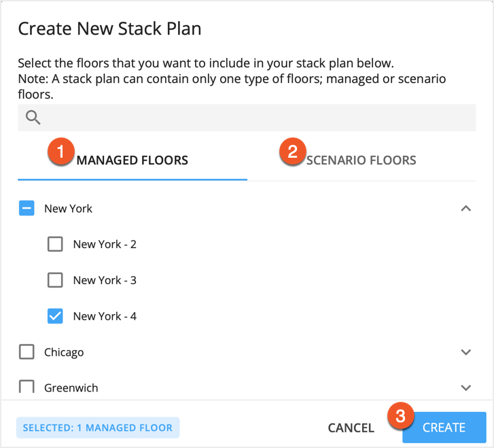This screenshot has height=448, width=494.
Task: Click the Selected: 1 Managed Floor chip
Action: pyautogui.click(x=98, y=428)
